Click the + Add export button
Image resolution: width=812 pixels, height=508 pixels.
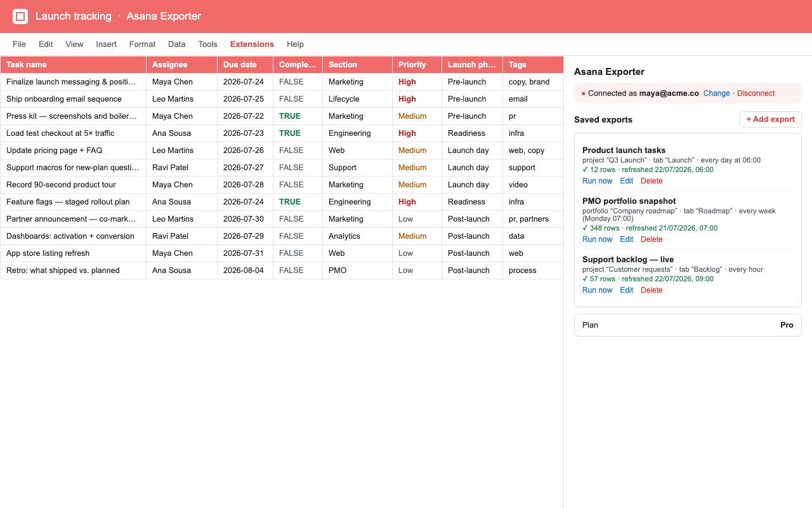pyautogui.click(x=770, y=119)
